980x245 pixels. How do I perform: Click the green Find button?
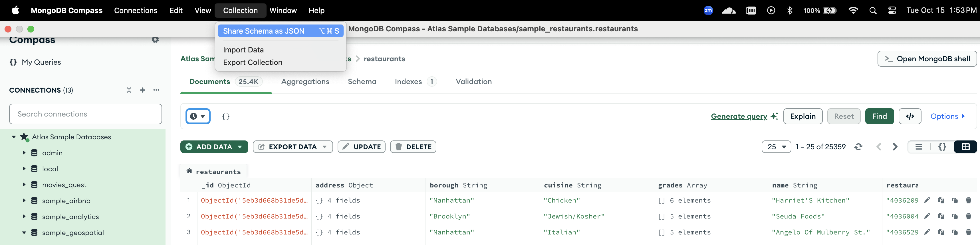tap(879, 116)
